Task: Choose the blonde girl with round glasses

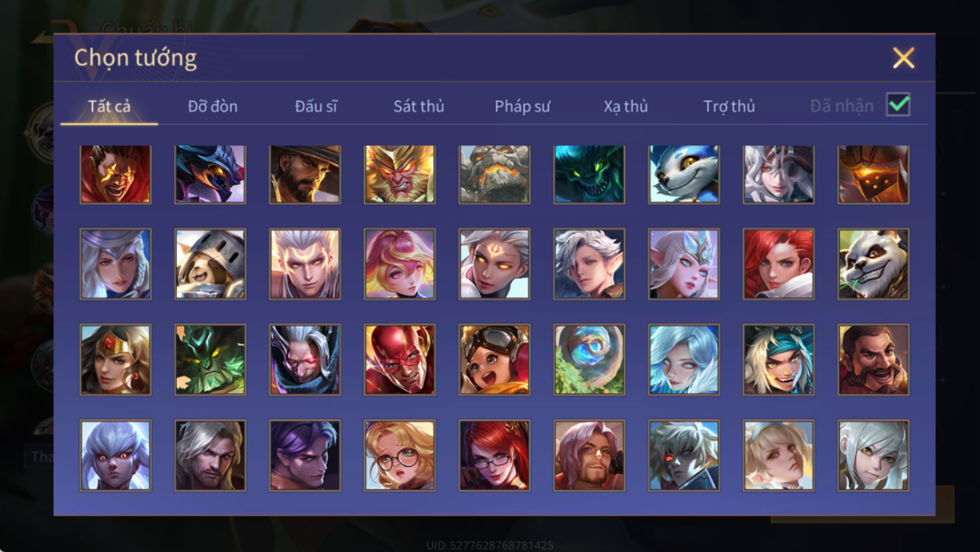Action: pyautogui.click(x=400, y=455)
